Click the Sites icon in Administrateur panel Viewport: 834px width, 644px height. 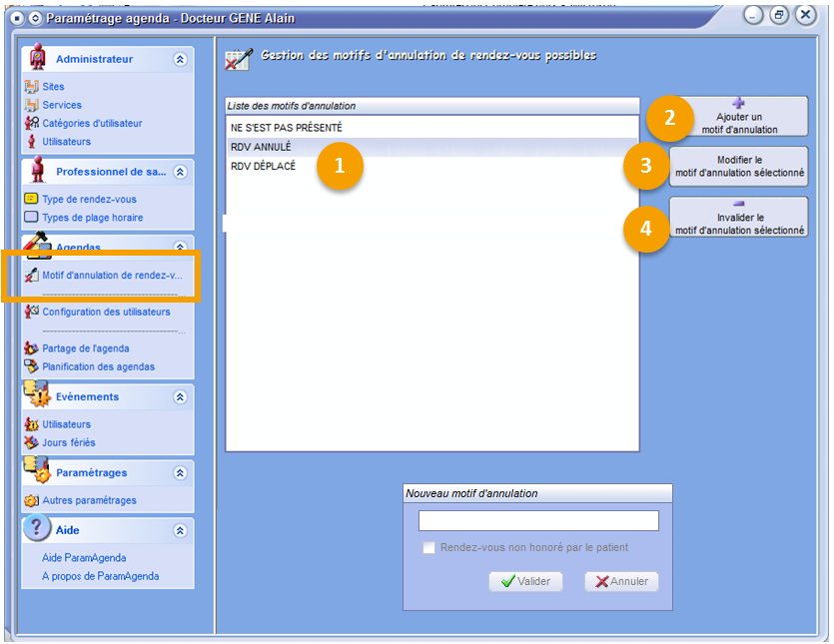tap(31, 87)
